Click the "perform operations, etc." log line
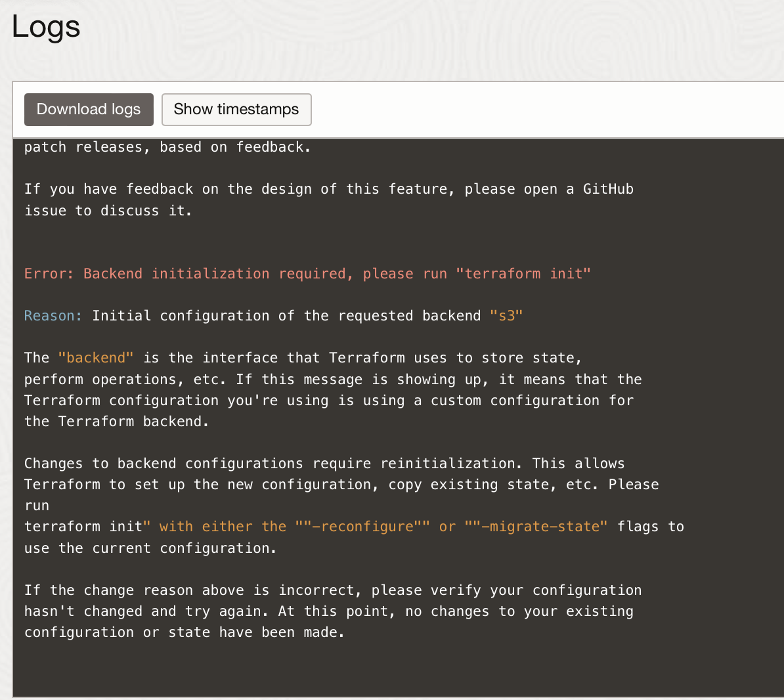This screenshot has height=700, width=784. [x=333, y=380]
